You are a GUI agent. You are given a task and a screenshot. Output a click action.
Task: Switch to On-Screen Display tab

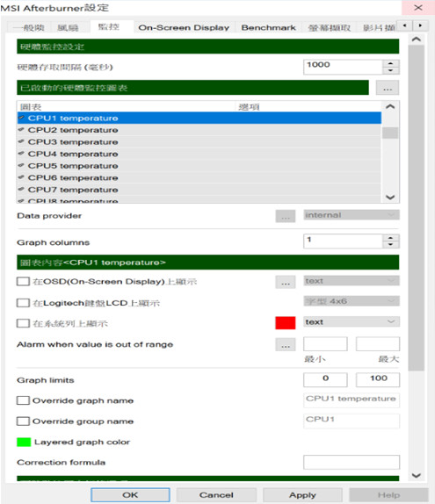tap(184, 27)
